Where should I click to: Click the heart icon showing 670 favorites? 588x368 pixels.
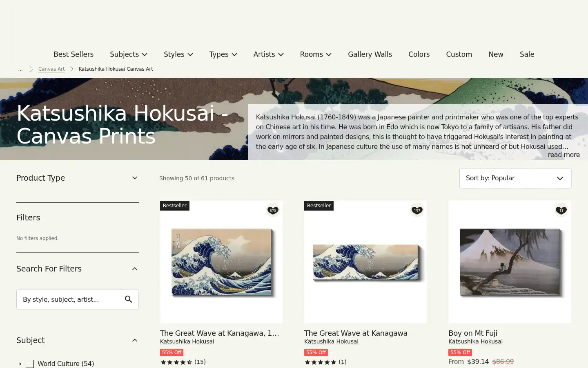pyautogui.click(x=273, y=210)
